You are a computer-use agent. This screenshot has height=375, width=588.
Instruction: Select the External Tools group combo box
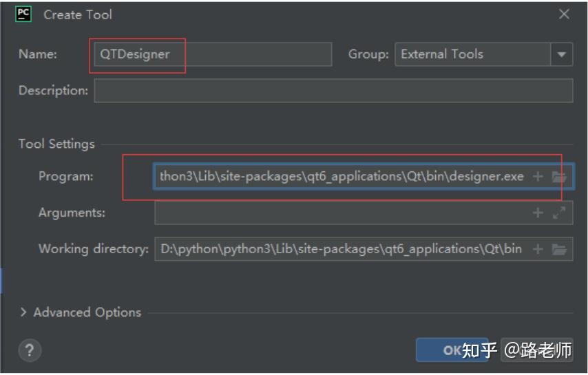(x=472, y=54)
